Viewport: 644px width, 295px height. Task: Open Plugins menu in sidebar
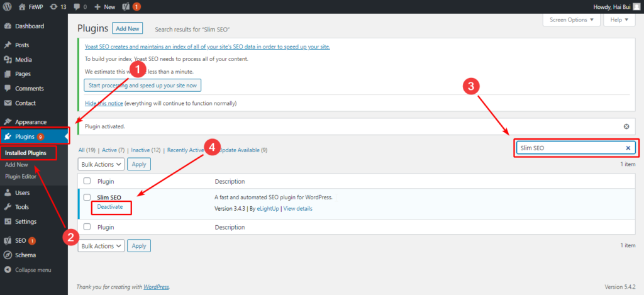(34, 136)
